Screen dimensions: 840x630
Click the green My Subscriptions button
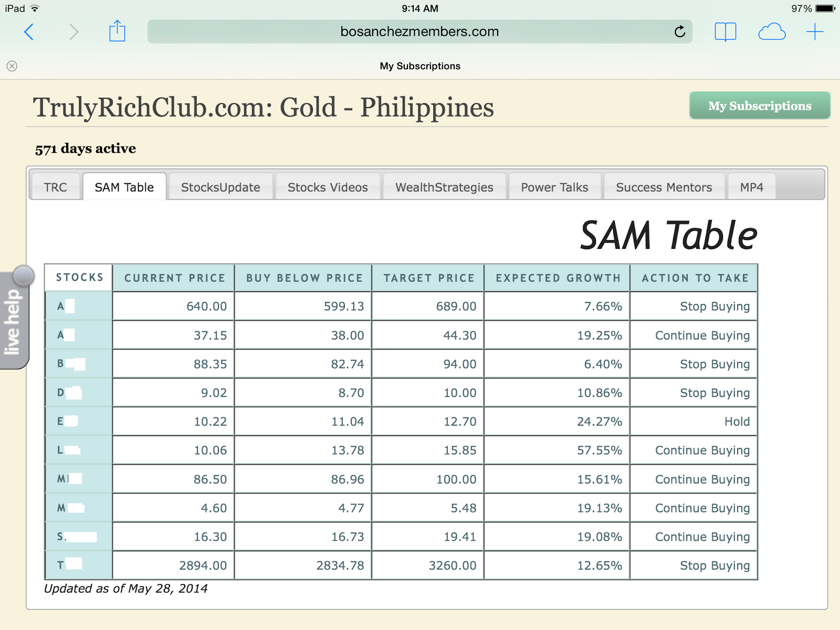point(760,106)
